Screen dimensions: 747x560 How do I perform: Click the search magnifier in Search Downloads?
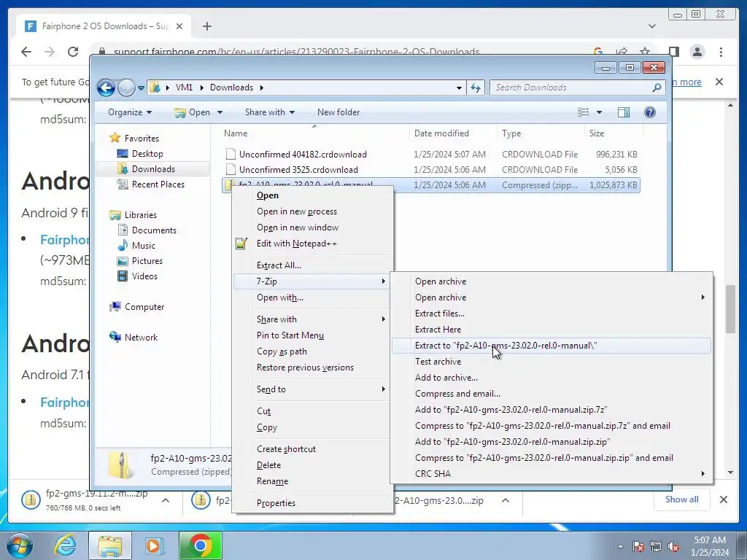(657, 87)
